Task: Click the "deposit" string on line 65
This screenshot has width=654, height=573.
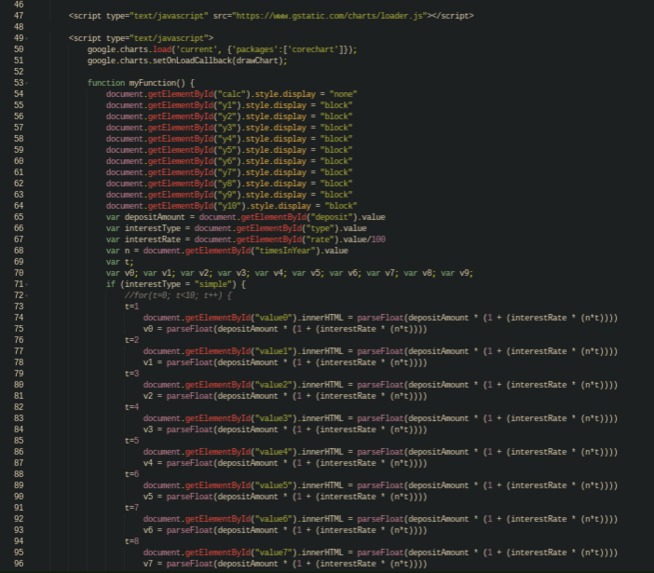Action: click(331, 217)
